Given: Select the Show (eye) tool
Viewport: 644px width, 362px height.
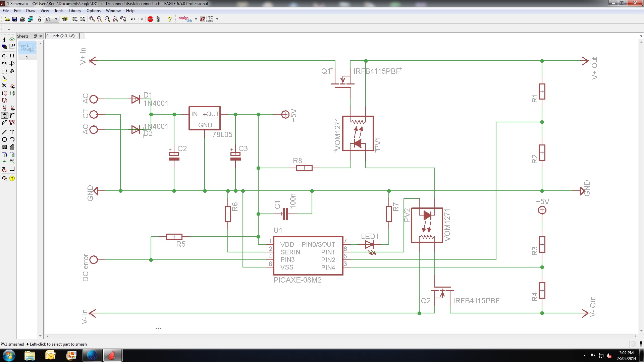Looking at the screenshot, I should pyautogui.click(x=12, y=40).
